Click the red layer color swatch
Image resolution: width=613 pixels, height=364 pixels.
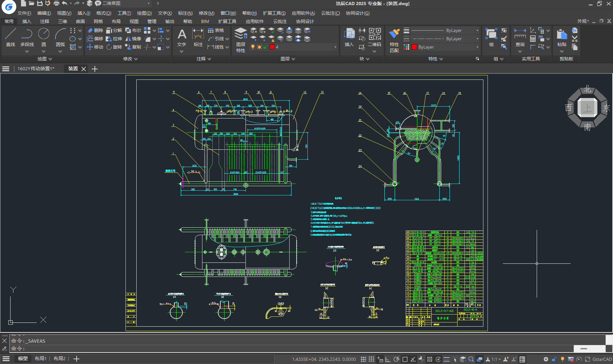(272, 47)
